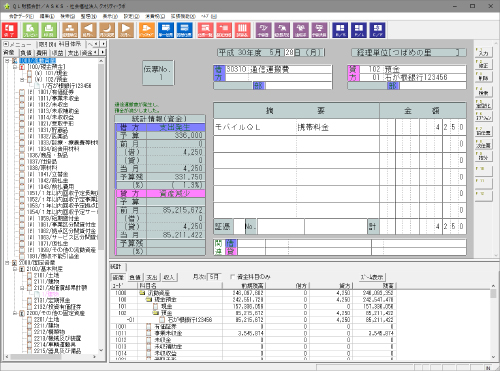
Task: Click the fourth purple toolbar icon
Action: 319,30
